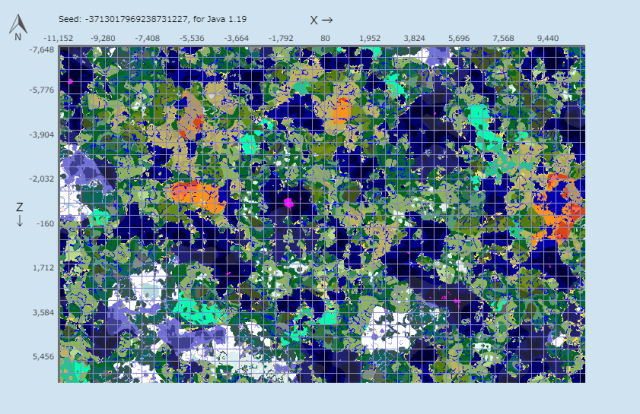This screenshot has height=414, width=640.
Task: Click the X axis direction arrow
Action: point(327,20)
